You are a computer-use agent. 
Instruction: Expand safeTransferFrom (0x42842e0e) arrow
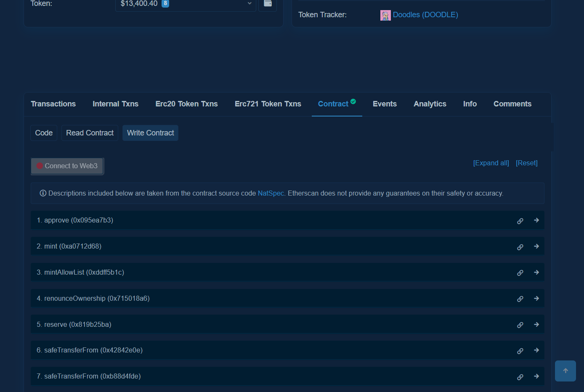(536, 350)
